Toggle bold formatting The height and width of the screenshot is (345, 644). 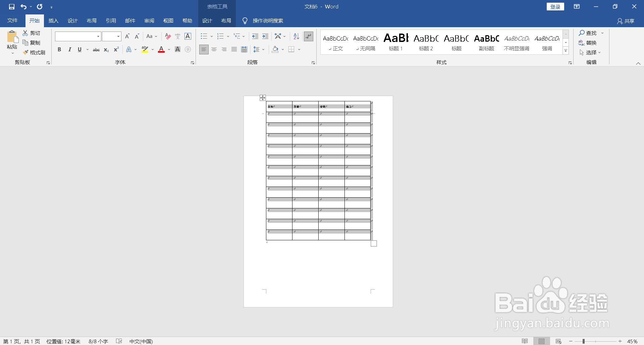(x=59, y=50)
